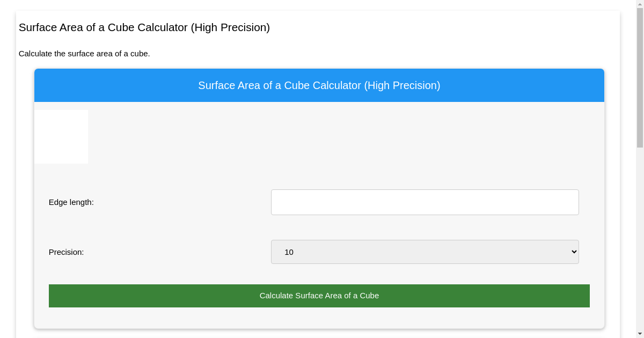Viewport: 644px width, 338px height.
Task: Click inside the empty edge length text box
Action: tap(425, 202)
